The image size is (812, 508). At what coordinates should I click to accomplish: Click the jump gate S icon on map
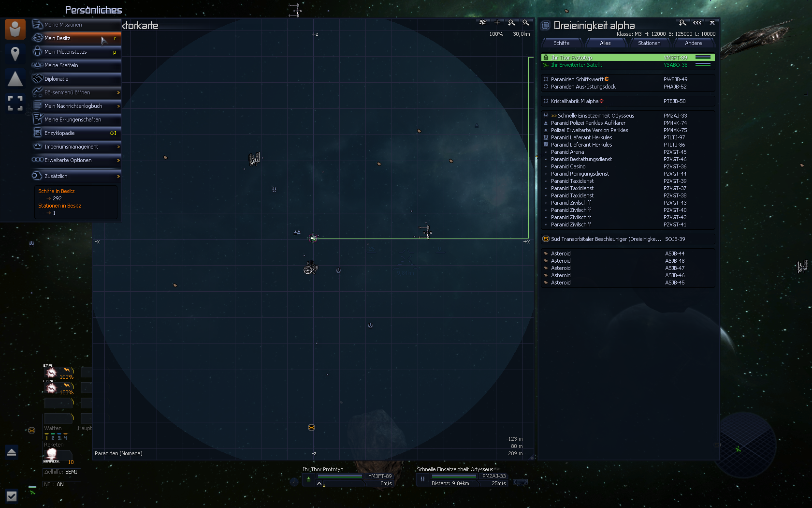(311, 427)
